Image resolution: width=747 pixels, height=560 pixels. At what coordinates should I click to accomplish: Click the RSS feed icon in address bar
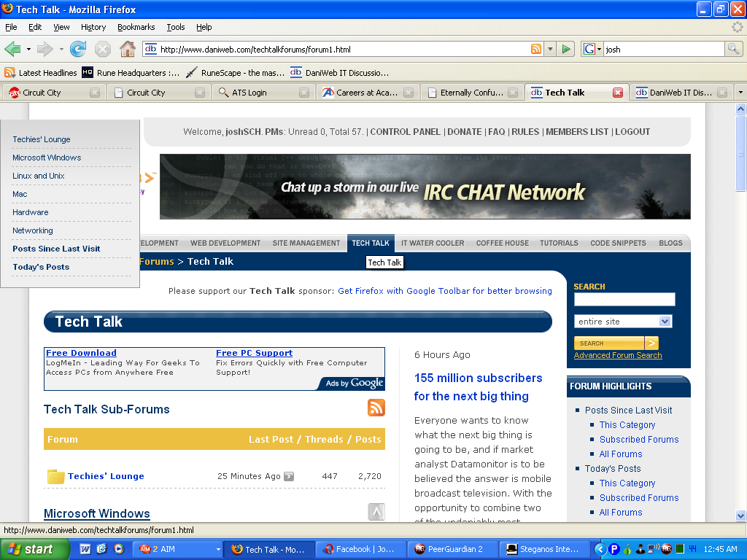pyautogui.click(x=536, y=49)
